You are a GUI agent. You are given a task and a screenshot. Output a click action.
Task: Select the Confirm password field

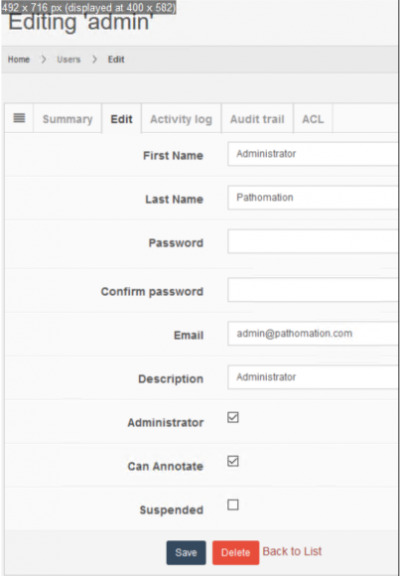(313, 290)
